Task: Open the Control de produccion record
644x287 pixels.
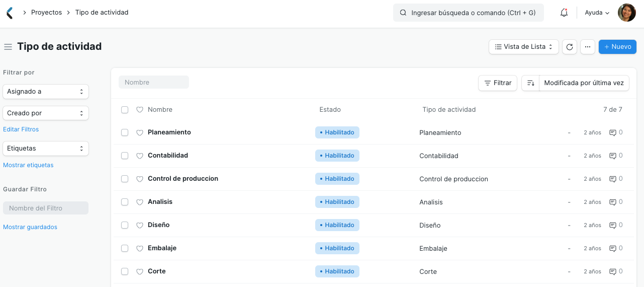Action: tap(183, 179)
